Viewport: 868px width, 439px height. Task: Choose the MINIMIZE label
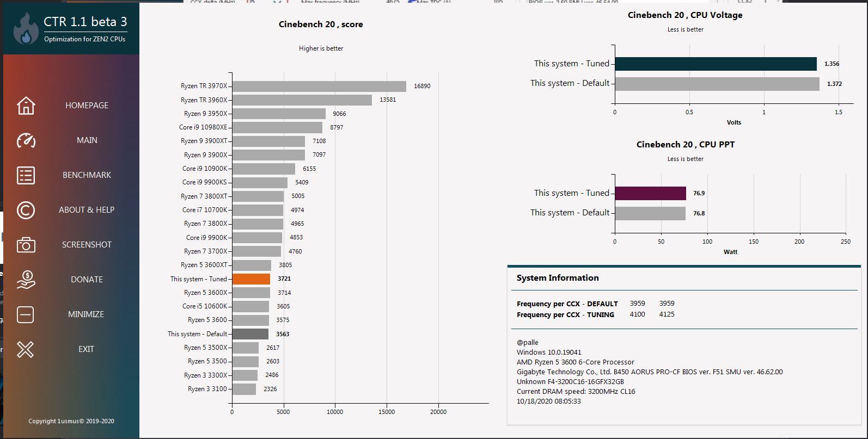(x=86, y=314)
